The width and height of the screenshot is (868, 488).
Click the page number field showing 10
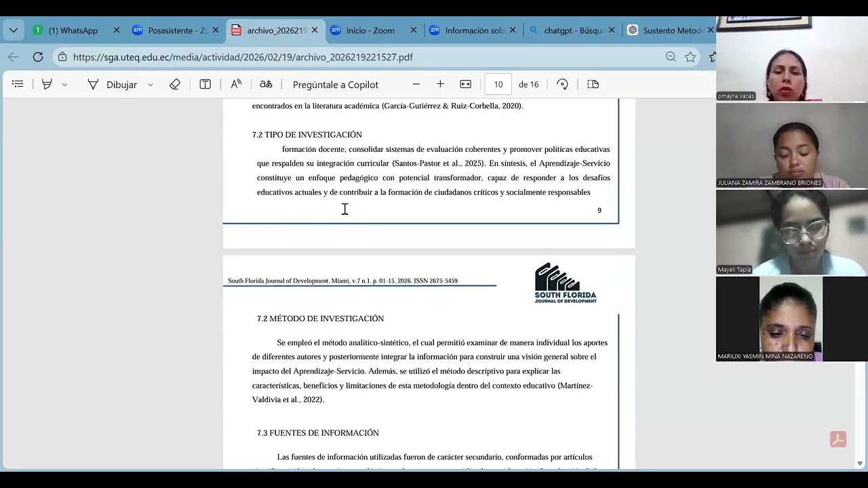point(498,84)
